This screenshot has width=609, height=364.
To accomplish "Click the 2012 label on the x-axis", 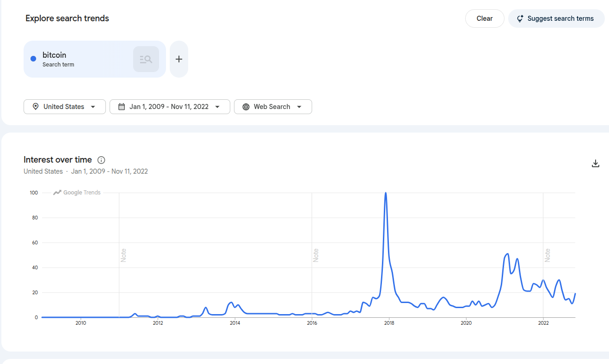I will (x=158, y=323).
